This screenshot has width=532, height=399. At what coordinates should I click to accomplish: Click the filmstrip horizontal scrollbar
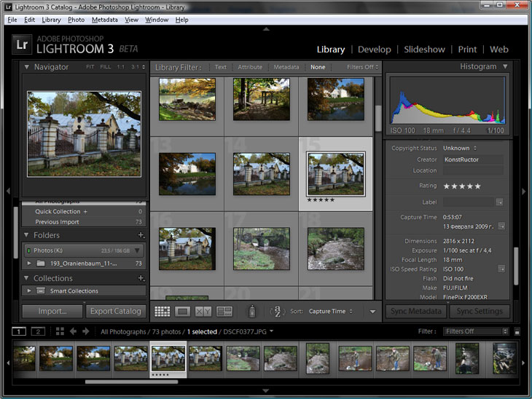[131, 382]
